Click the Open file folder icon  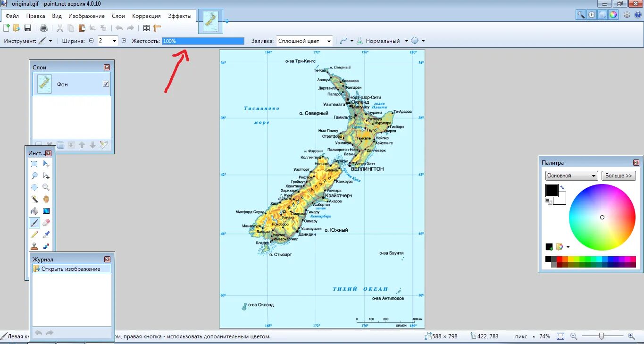(17, 28)
